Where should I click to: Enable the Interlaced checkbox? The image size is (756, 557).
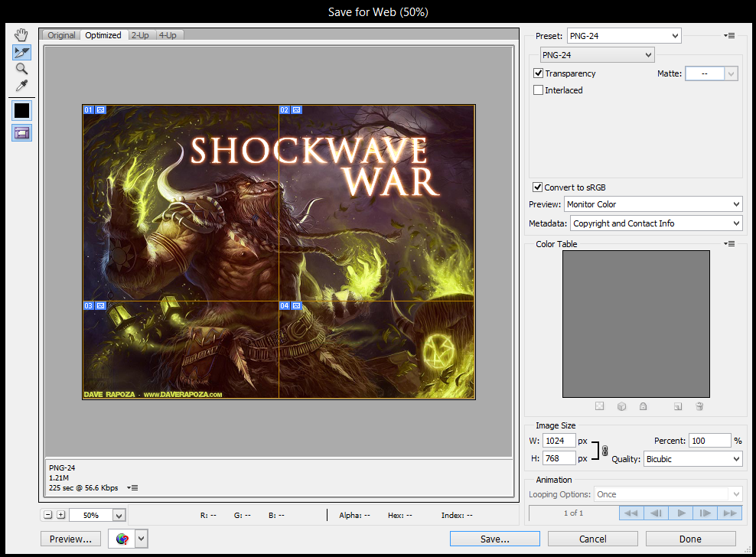[538, 90]
